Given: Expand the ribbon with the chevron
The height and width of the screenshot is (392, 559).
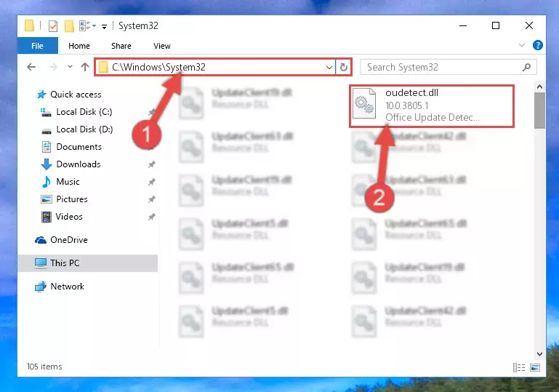Looking at the screenshot, I should click(x=522, y=45).
